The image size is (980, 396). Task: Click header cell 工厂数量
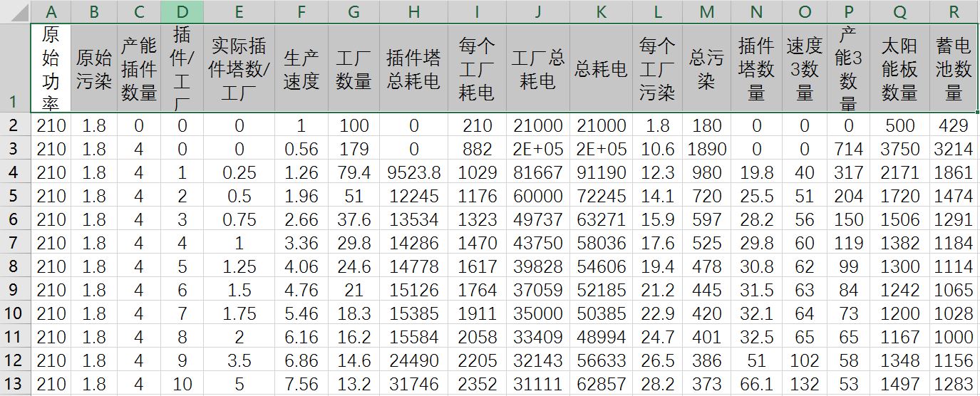(x=354, y=68)
